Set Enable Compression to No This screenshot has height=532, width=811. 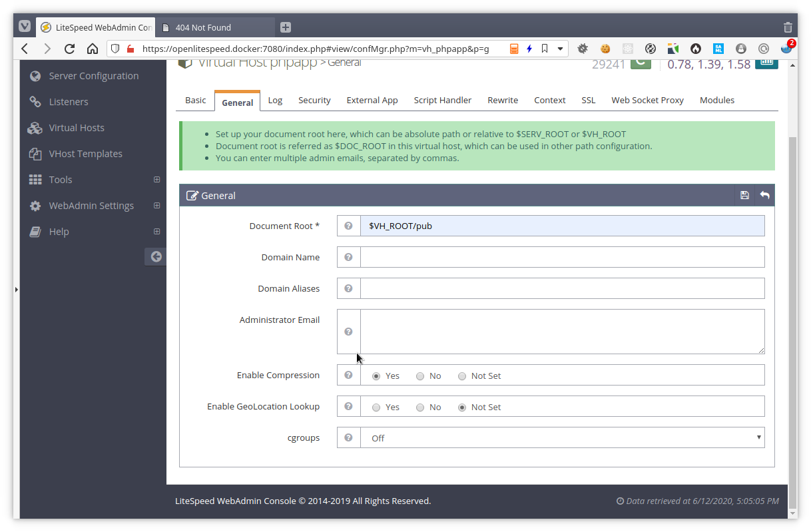click(x=419, y=376)
